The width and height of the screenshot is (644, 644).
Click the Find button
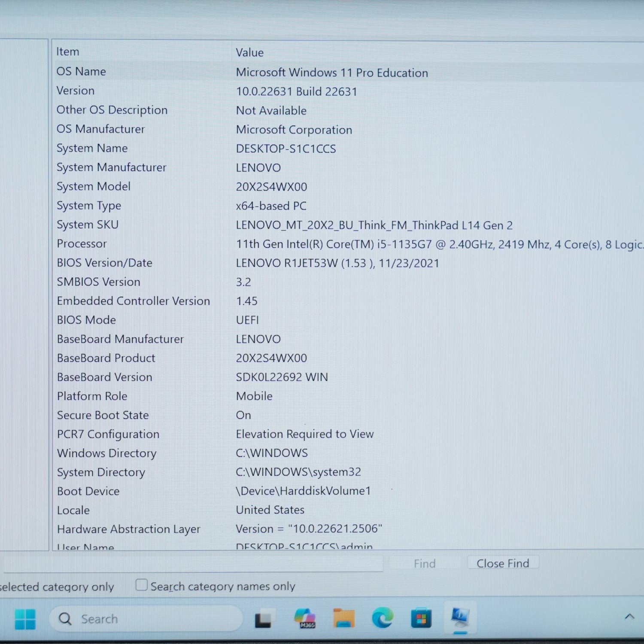click(x=425, y=563)
